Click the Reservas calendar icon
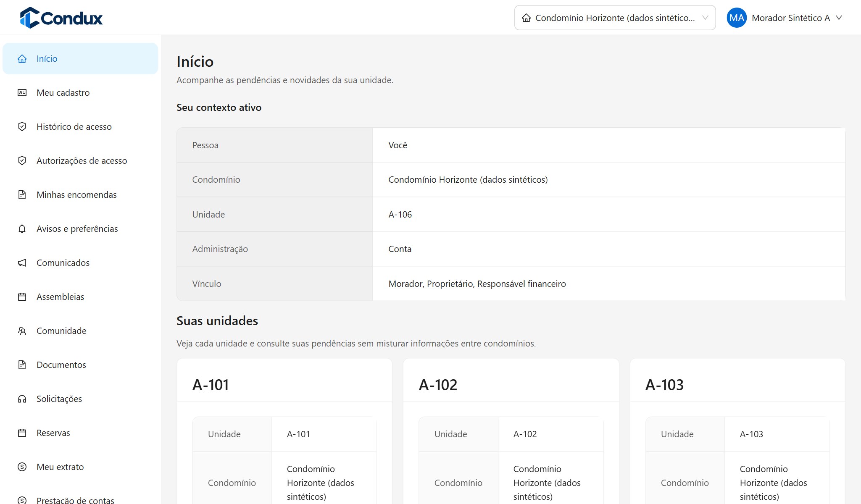Viewport: 861px width, 504px height. click(x=22, y=433)
